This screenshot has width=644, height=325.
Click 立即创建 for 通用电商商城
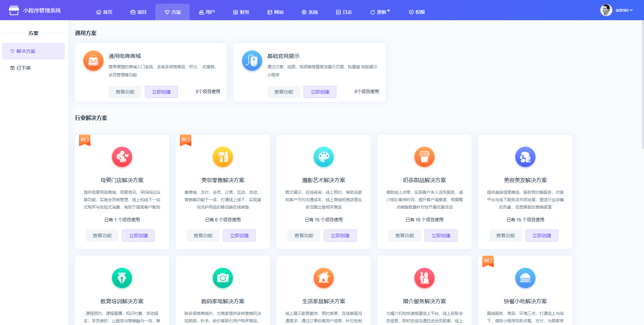tap(161, 92)
